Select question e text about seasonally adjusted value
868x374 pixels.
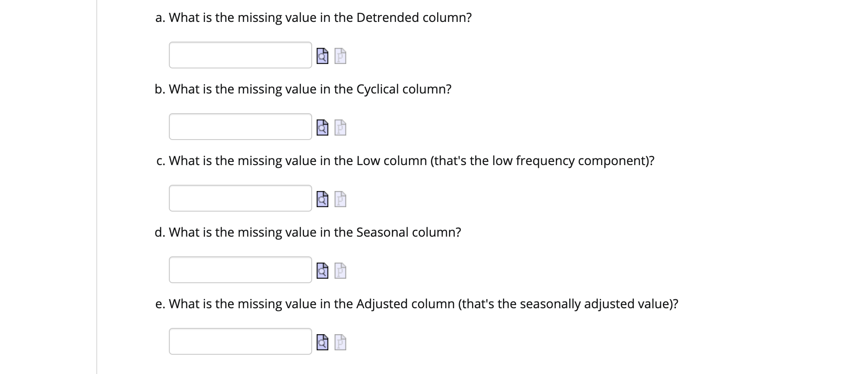coord(417,304)
